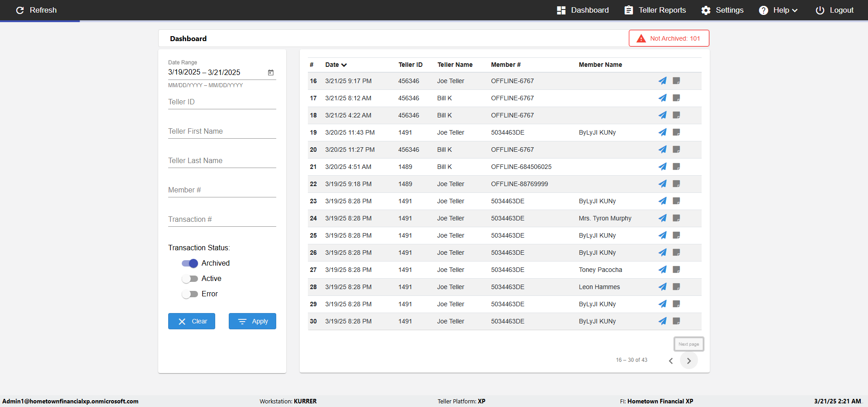Click the send icon for row 21

click(662, 167)
